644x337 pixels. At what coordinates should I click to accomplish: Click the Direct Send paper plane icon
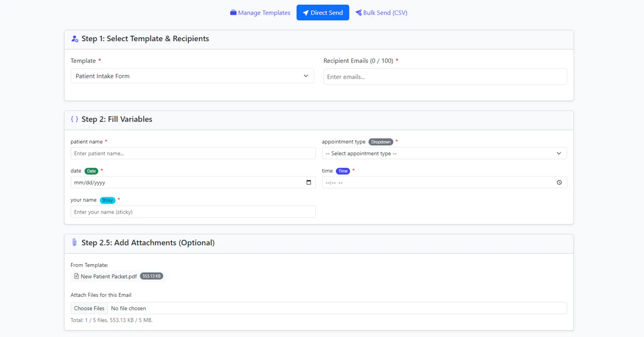coord(306,13)
